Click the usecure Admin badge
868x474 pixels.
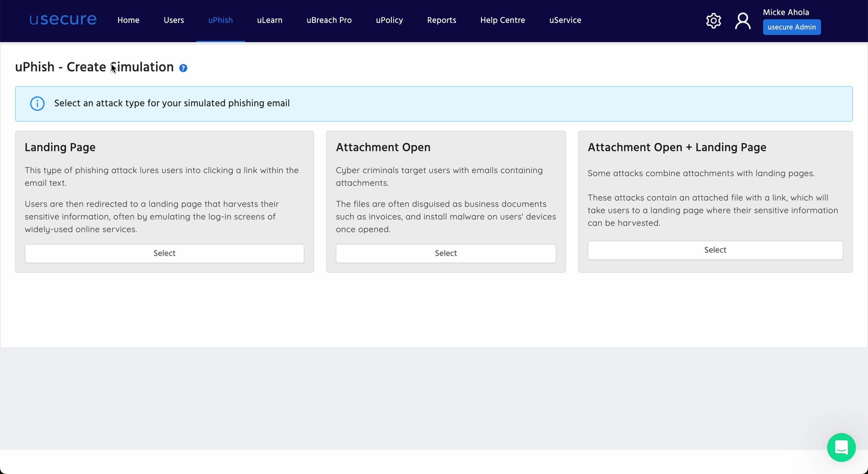pyautogui.click(x=792, y=27)
